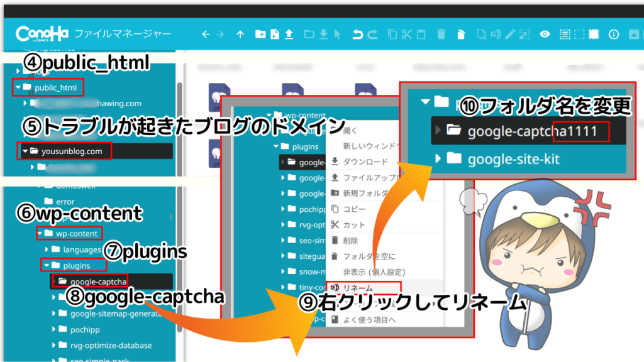Expand the pochipp arrow in main folder tree

pos(54,329)
